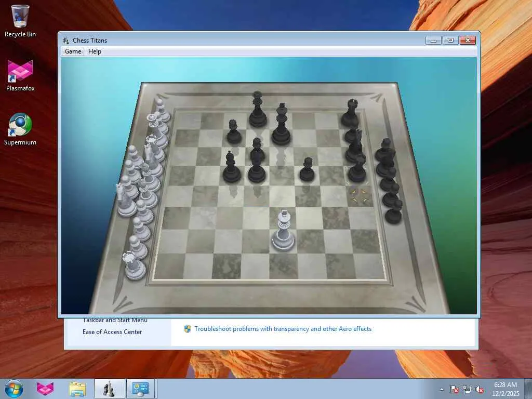The width and height of the screenshot is (532, 399).
Task: Show hidden tray icons arrow
Action: (442, 389)
